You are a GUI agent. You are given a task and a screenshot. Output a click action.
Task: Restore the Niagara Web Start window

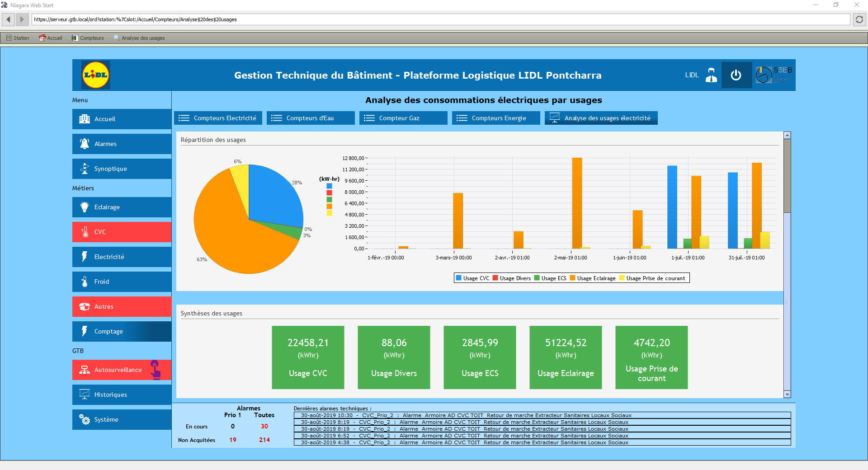836,5
